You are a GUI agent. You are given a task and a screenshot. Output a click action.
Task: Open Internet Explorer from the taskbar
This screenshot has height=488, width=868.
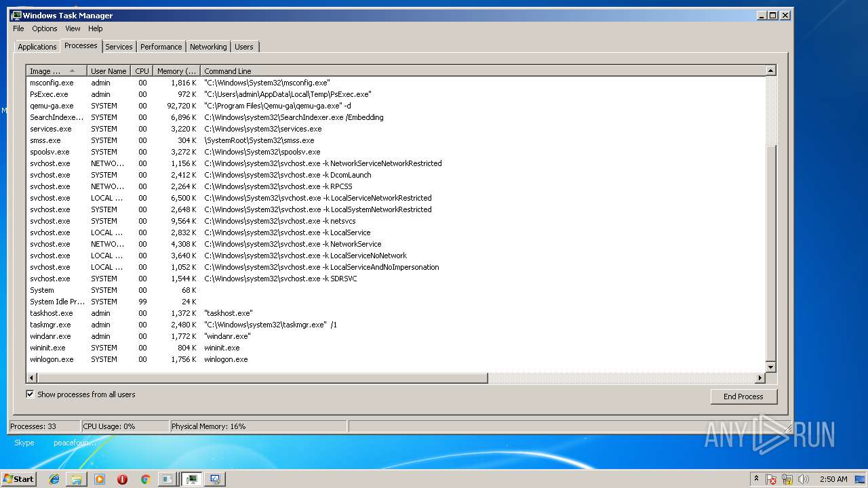click(x=54, y=479)
